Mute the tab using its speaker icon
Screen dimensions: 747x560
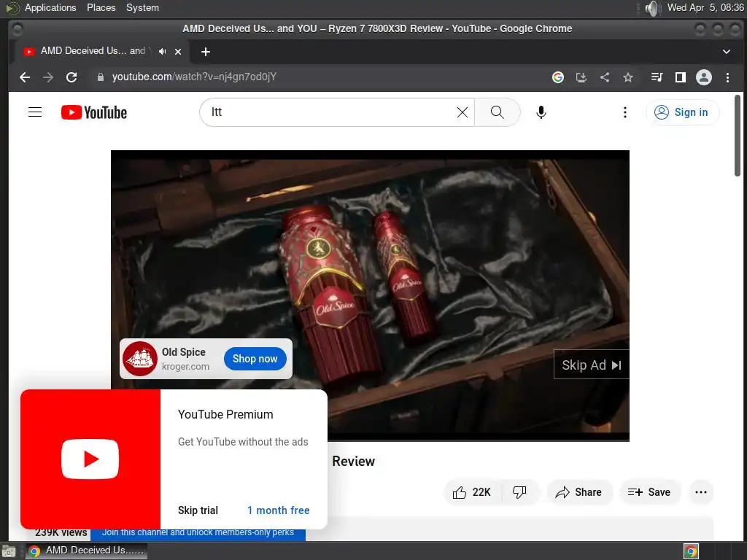163,52
